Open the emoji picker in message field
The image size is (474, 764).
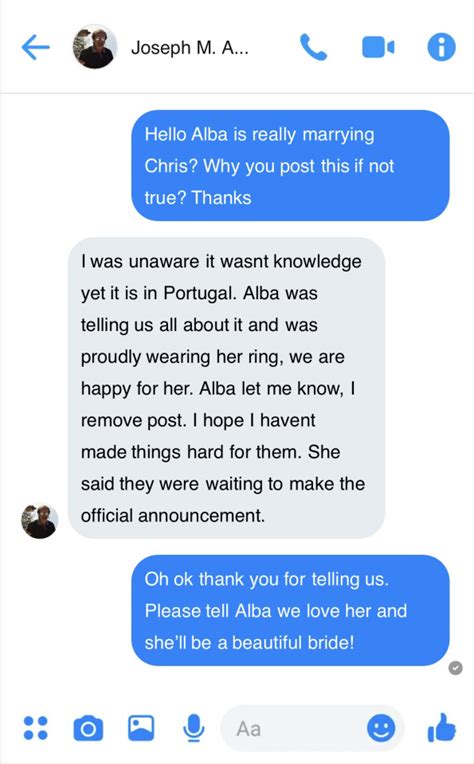point(381,728)
